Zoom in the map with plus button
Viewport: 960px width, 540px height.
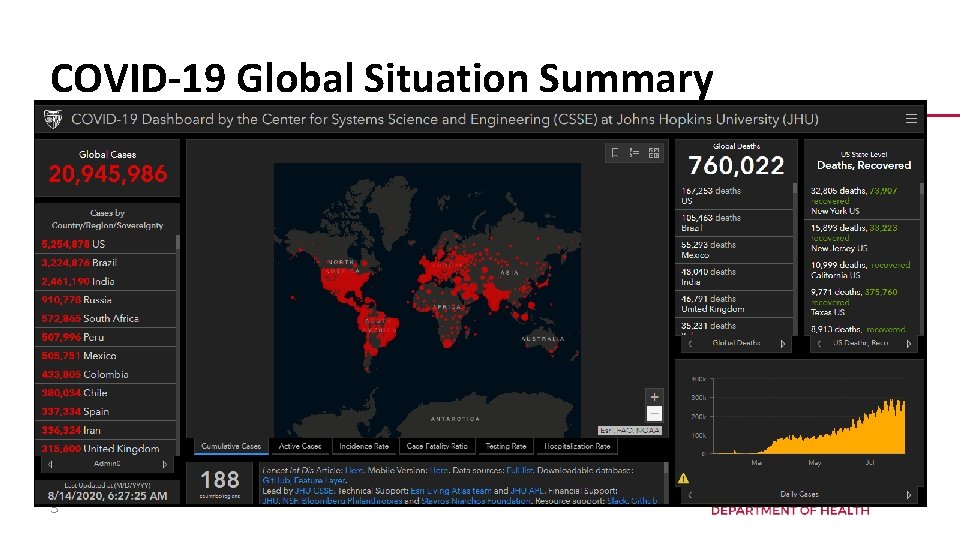[x=654, y=397]
